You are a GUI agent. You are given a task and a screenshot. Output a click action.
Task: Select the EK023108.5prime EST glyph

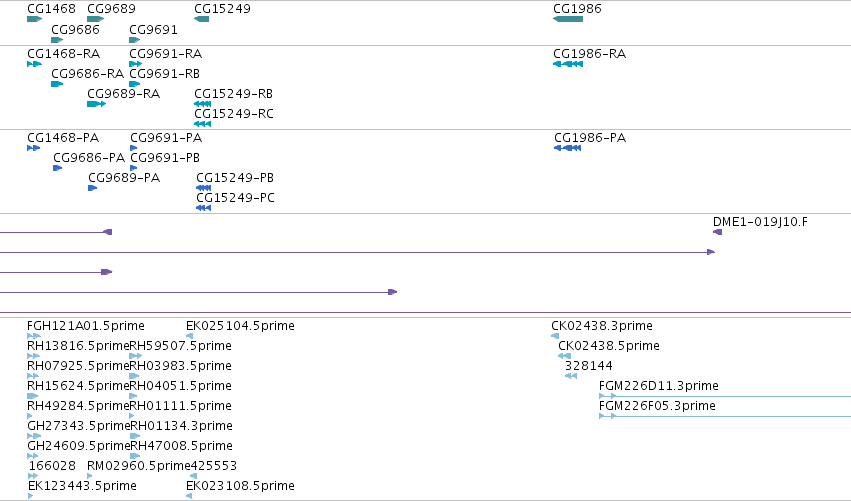click(189, 496)
